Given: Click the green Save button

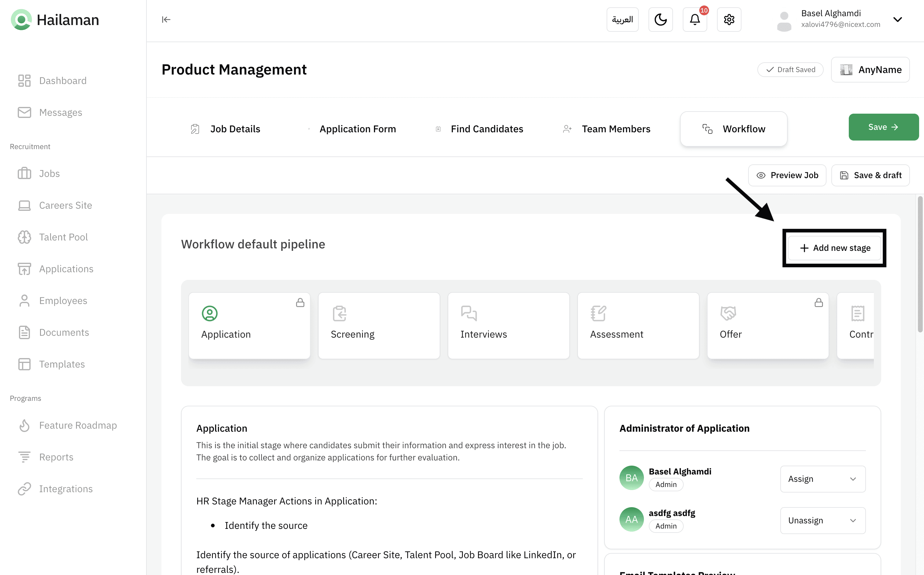Looking at the screenshot, I should pyautogui.click(x=883, y=127).
